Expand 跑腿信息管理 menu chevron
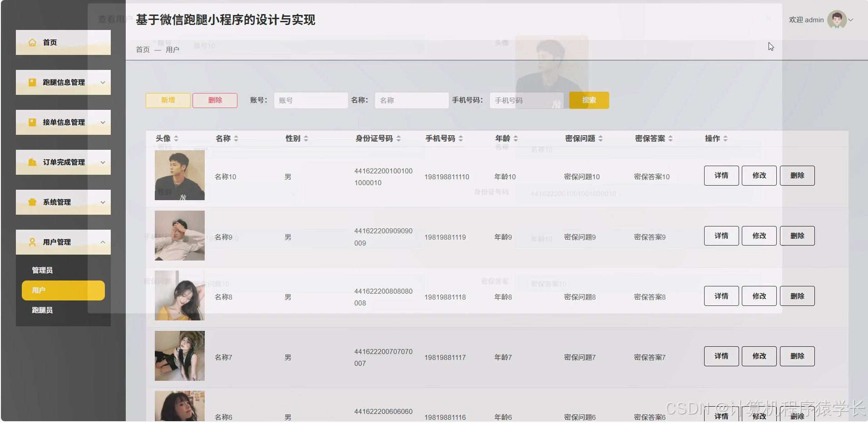The width and height of the screenshot is (868, 423). [x=103, y=83]
